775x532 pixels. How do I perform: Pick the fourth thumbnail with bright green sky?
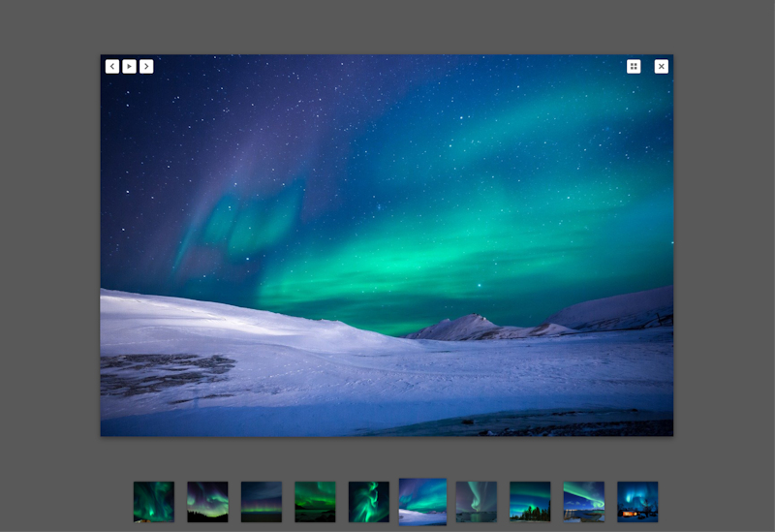click(x=315, y=502)
